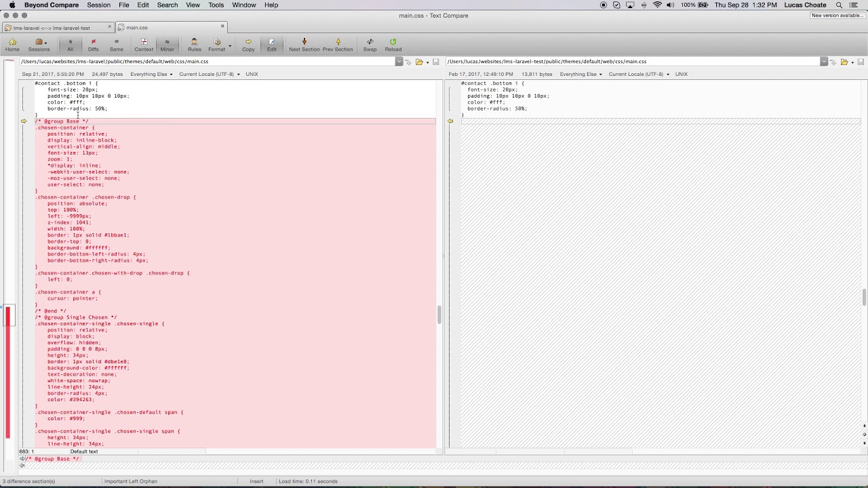Open macOS Spotlight search
This screenshot has width=868, height=488.
[x=840, y=5]
